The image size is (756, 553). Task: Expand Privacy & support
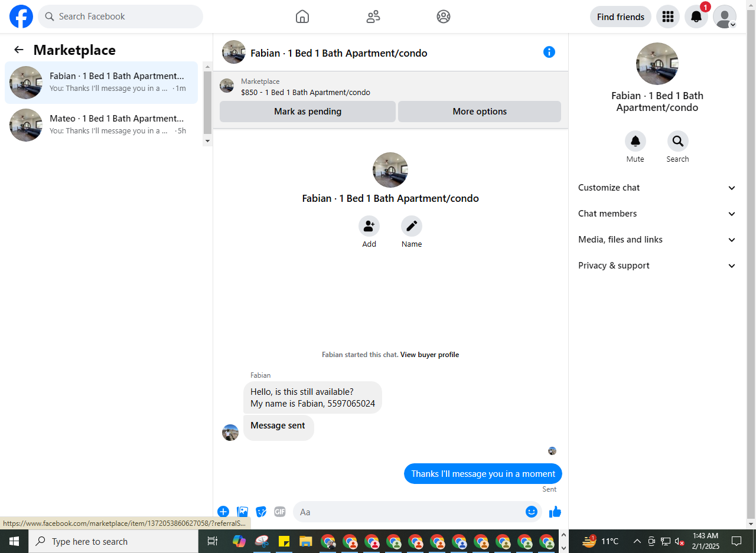[x=657, y=266]
